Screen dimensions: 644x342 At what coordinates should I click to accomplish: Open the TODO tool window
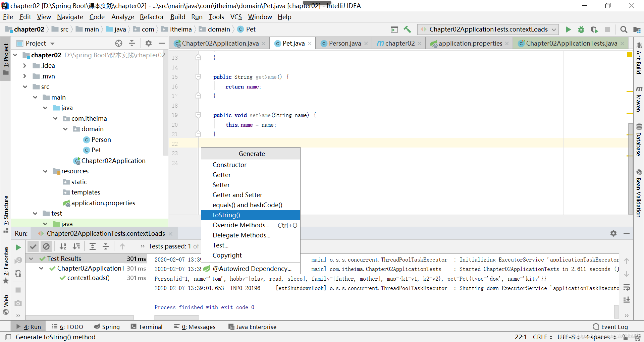(x=68, y=327)
